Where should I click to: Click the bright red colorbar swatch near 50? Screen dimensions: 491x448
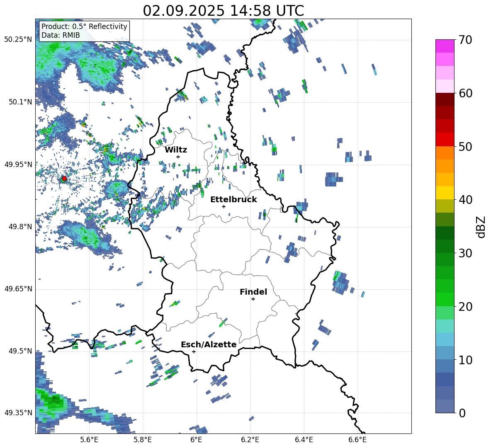click(445, 140)
